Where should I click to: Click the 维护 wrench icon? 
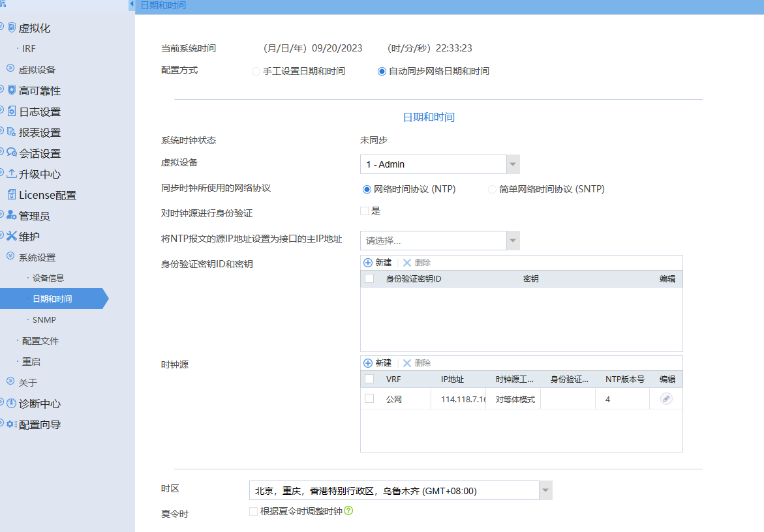(x=12, y=236)
